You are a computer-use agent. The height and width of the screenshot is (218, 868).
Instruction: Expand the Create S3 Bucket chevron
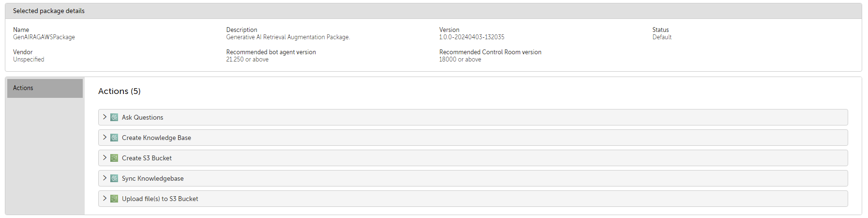pyautogui.click(x=105, y=158)
